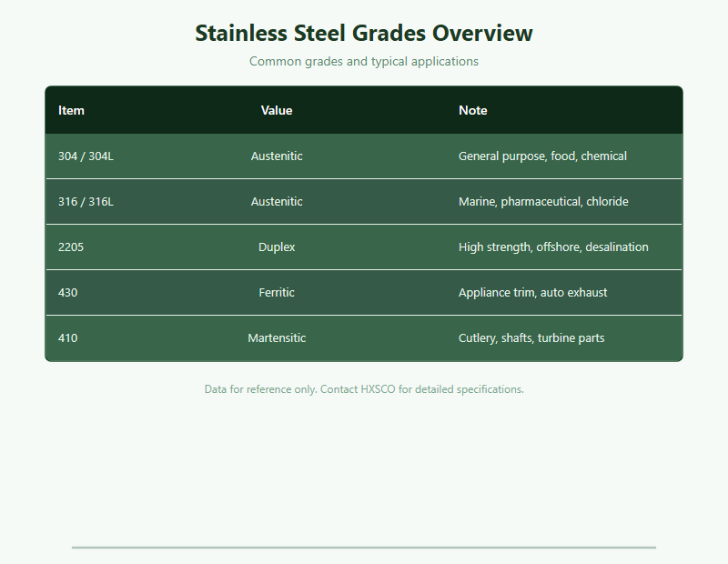Click the '2205' grade cell
The height and width of the screenshot is (564, 728).
tap(71, 247)
